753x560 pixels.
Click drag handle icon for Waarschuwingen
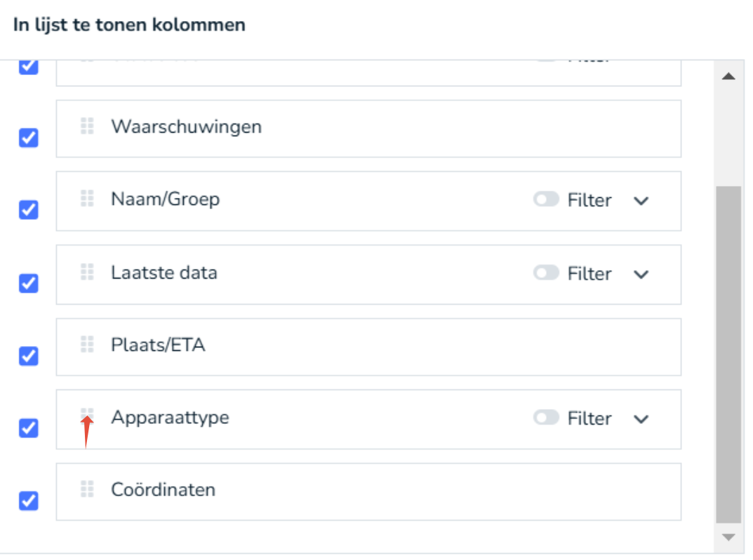click(x=87, y=126)
